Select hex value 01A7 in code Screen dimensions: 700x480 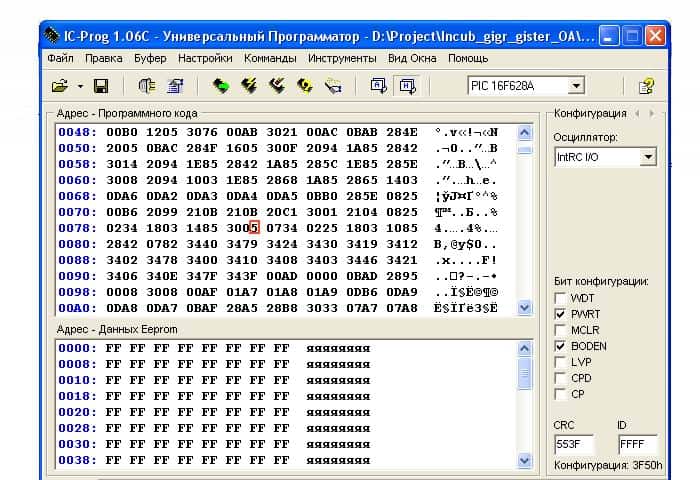[x=242, y=292]
